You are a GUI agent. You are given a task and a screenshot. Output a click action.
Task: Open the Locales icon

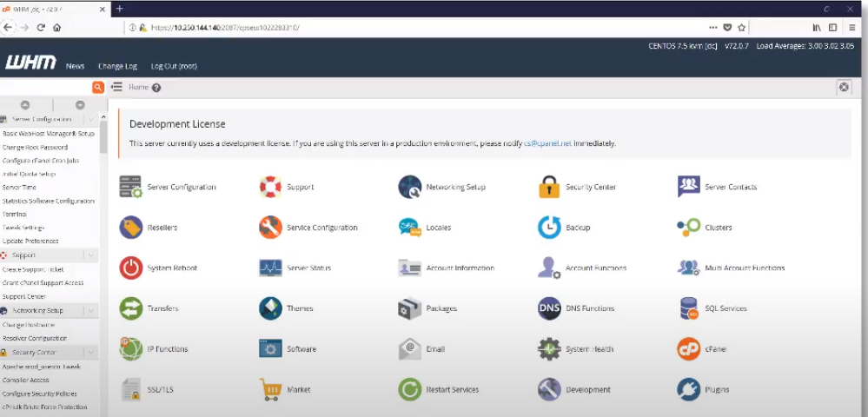(409, 227)
